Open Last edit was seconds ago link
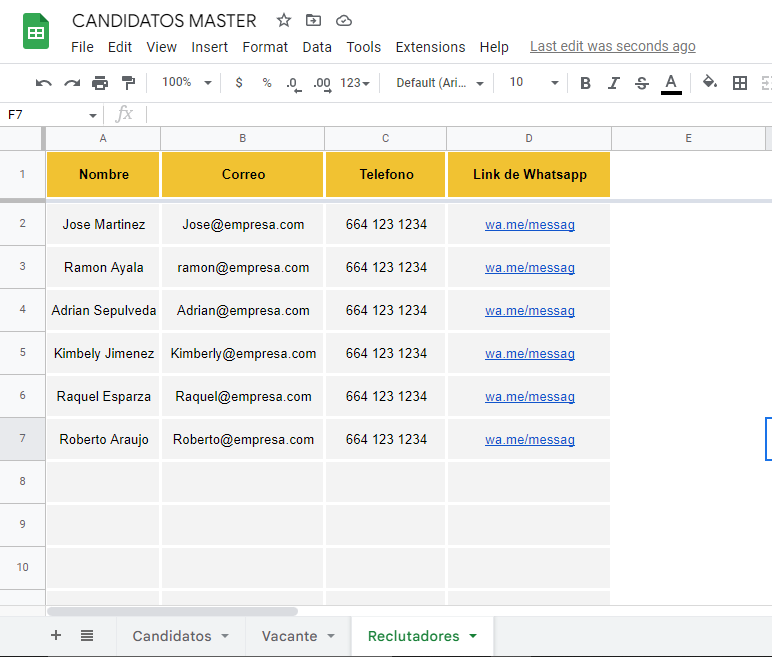772x657 pixels. 612,46
